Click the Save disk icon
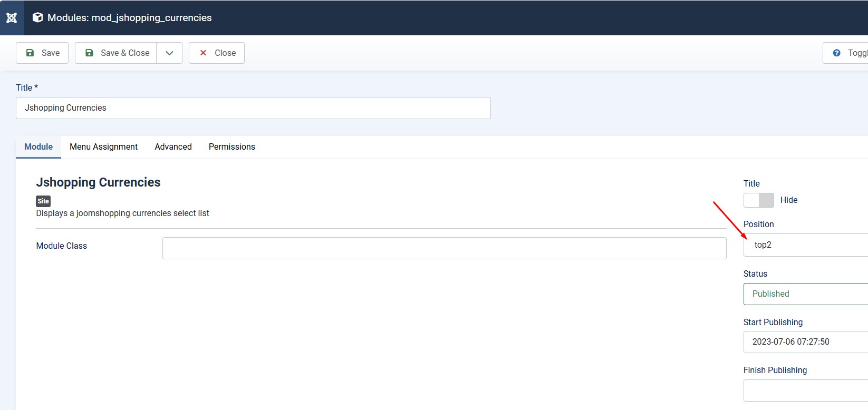This screenshot has height=410, width=868. (30, 53)
